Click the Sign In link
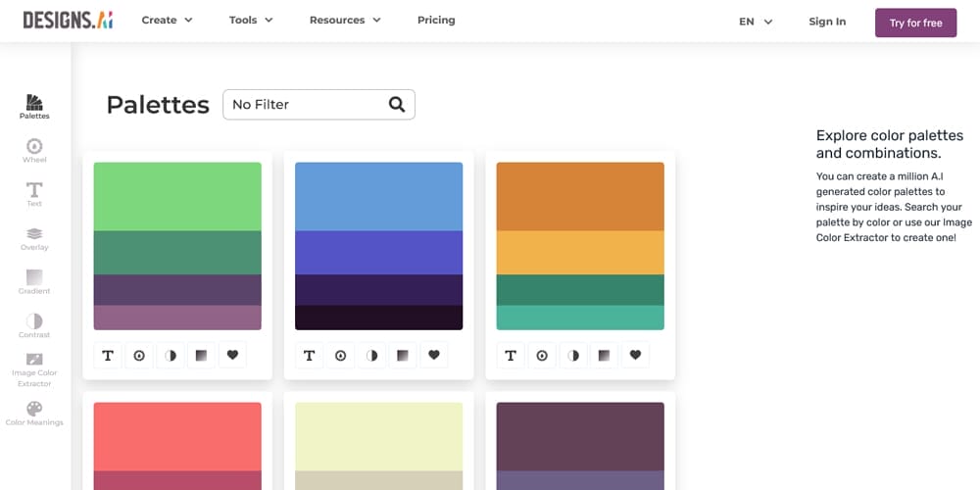This screenshot has width=980, height=490. coord(827,22)
